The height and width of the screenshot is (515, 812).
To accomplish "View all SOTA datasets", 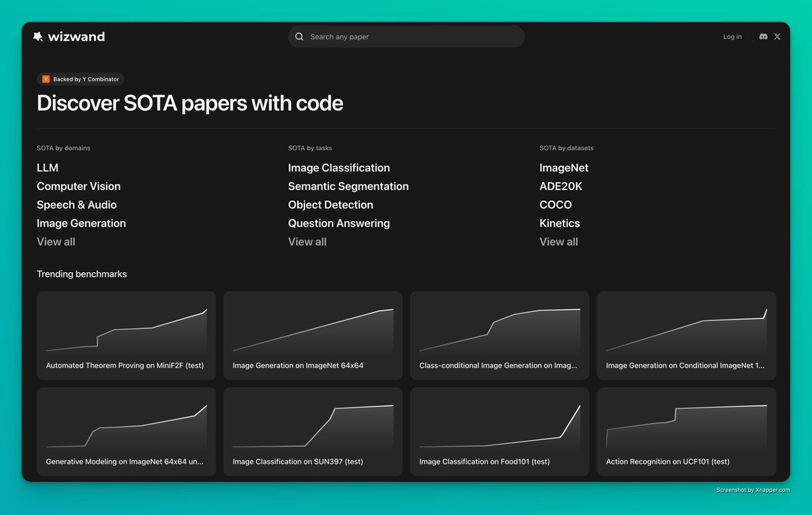I will pyautogui.click(x=559, y=242).
